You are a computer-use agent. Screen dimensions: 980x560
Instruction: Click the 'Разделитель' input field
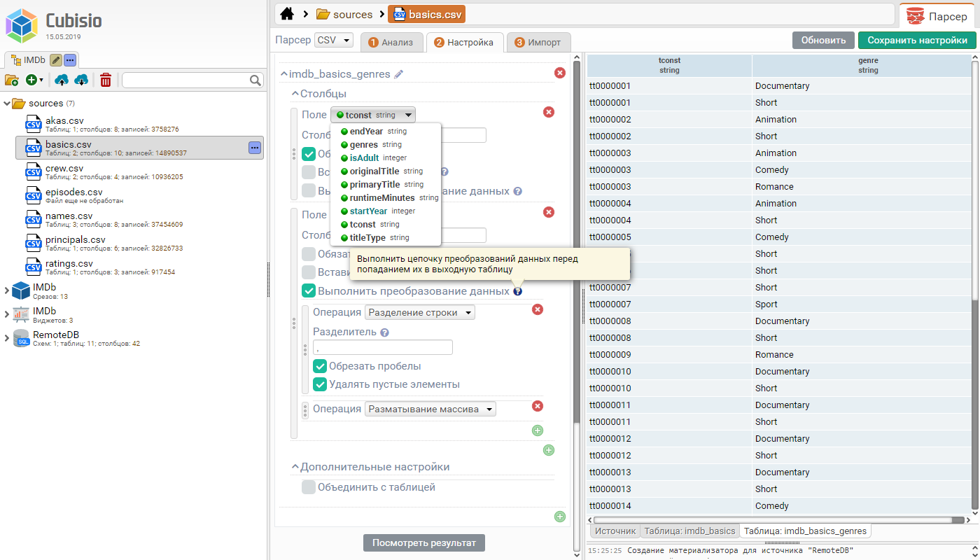(383, 347)
